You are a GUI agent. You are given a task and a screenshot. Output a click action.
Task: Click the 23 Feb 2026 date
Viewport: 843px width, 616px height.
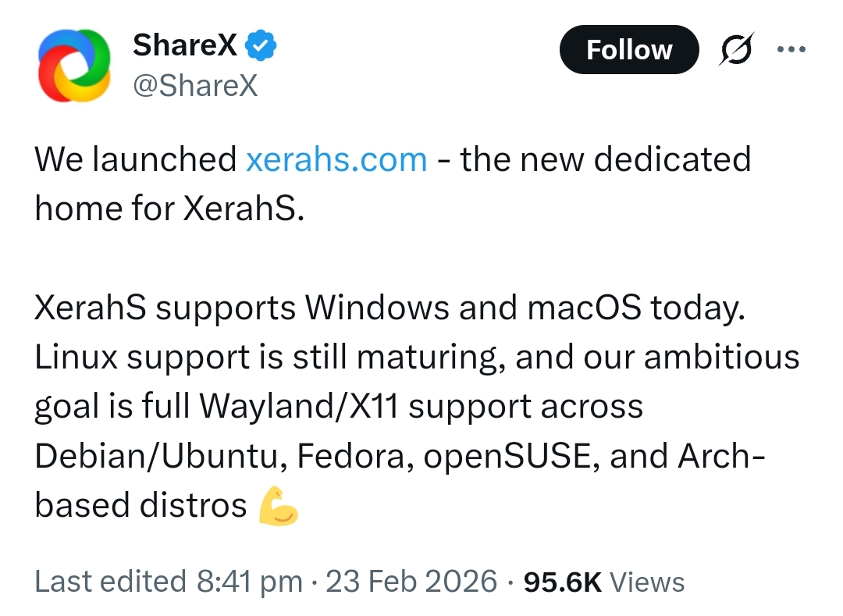pyautogui.click(x=411, y=582)
